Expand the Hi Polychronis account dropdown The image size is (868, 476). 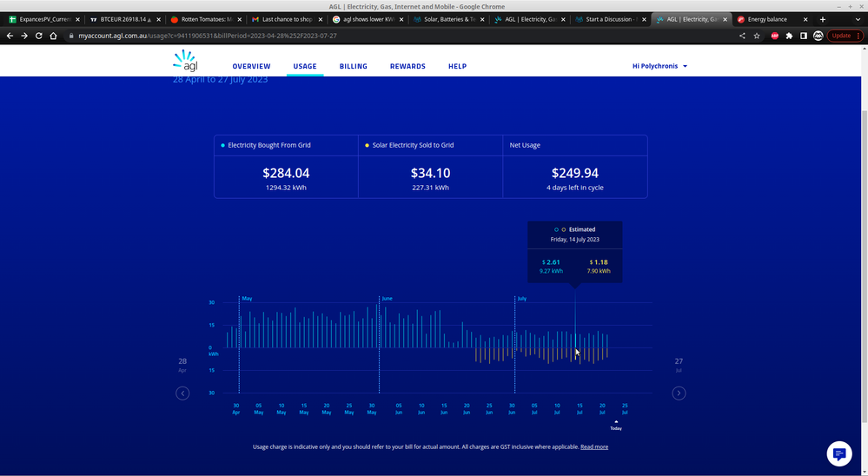(x=660, y=66)
